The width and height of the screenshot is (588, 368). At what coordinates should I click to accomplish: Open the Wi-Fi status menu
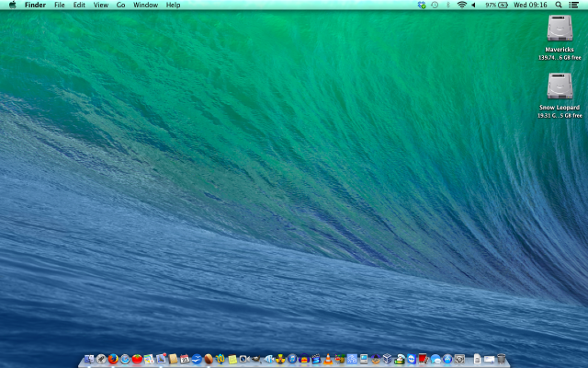[x=461, y=5]
